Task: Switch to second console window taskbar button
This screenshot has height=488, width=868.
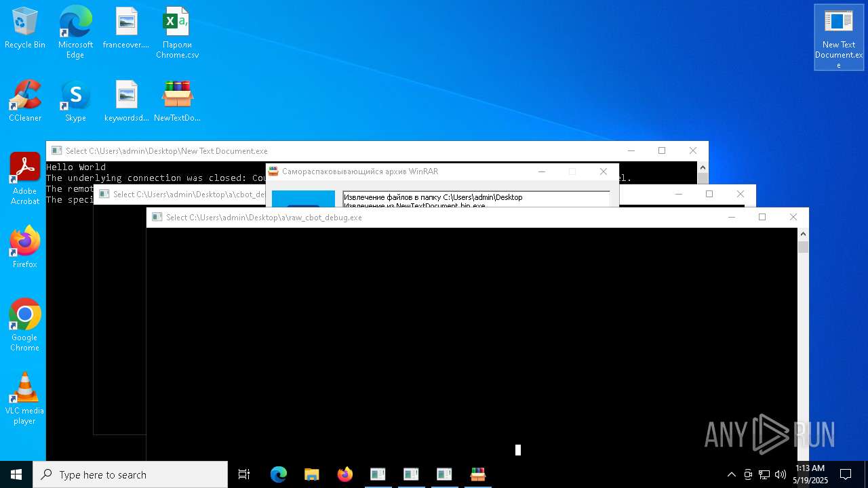Action: pos(411,474)
